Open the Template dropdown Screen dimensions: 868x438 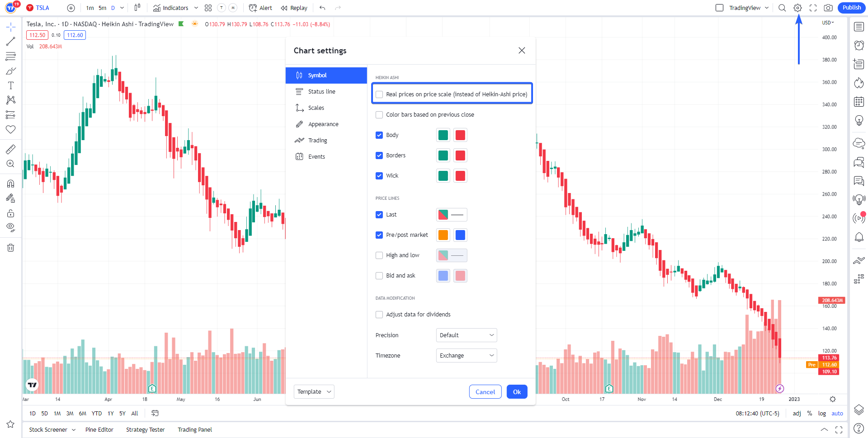pos(314,392)
